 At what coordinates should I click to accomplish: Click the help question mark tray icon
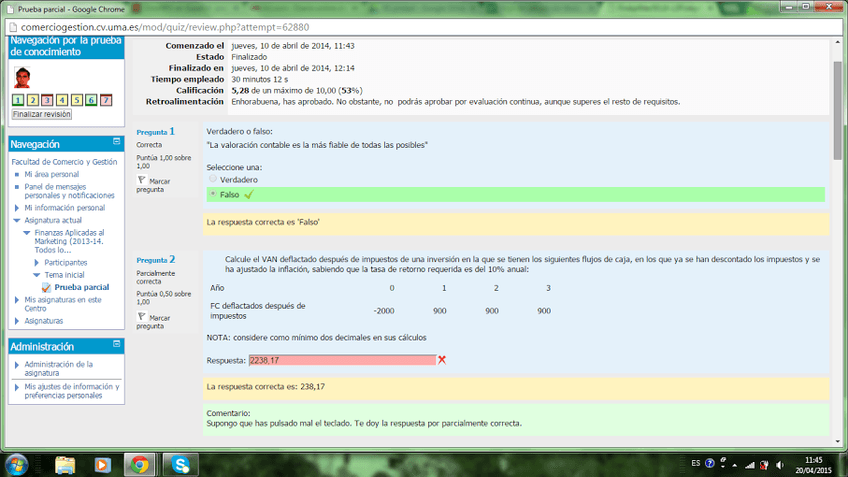click(x=710, y=463)
